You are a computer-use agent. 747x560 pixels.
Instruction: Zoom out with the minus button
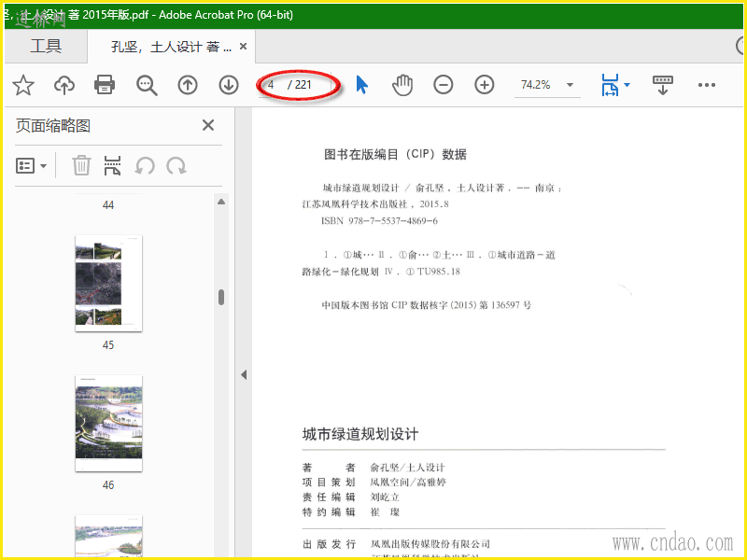443,85
